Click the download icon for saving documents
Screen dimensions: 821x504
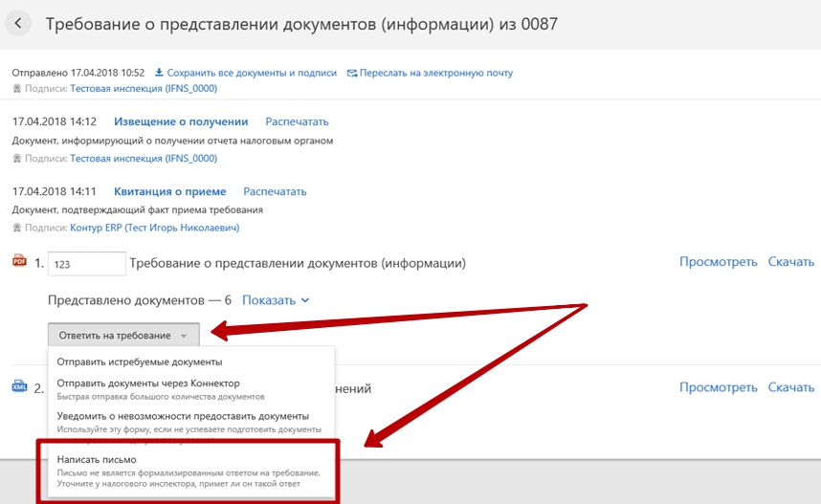[x=159, y=73]
